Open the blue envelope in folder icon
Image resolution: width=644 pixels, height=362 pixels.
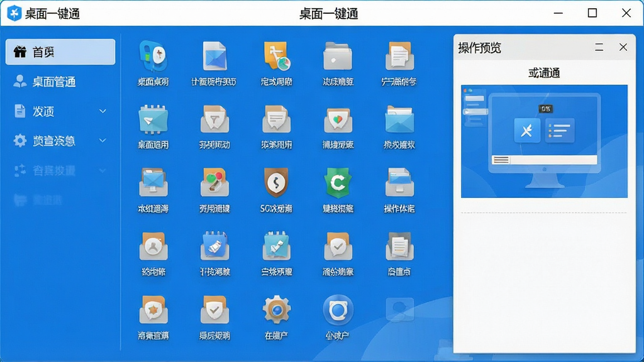pyautogui.click(x=399, y=119)
